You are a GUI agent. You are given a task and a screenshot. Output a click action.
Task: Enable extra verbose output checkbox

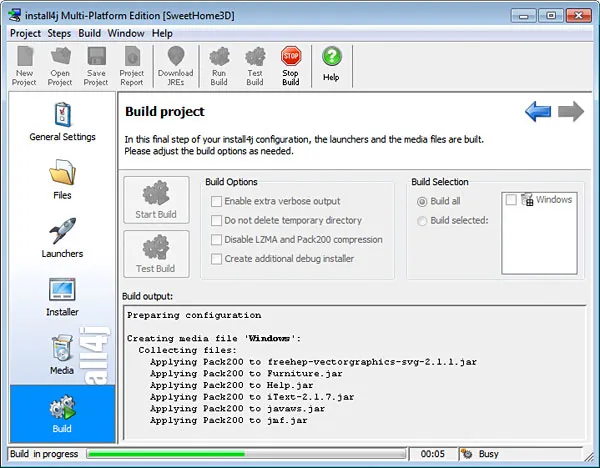click(x=216, y=202)
